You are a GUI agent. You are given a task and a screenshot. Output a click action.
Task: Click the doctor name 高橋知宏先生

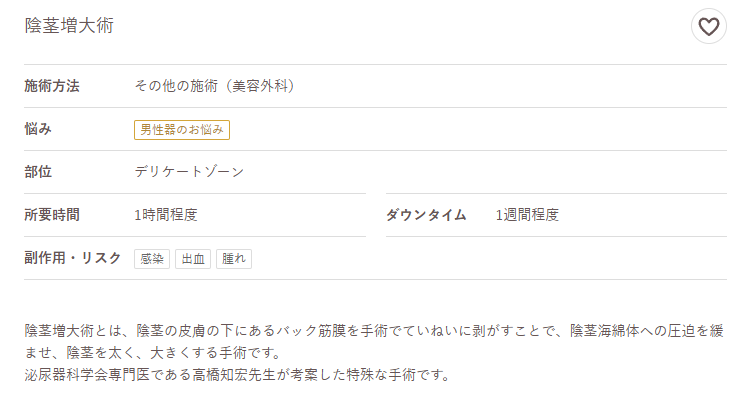click(x=234, y=374)
